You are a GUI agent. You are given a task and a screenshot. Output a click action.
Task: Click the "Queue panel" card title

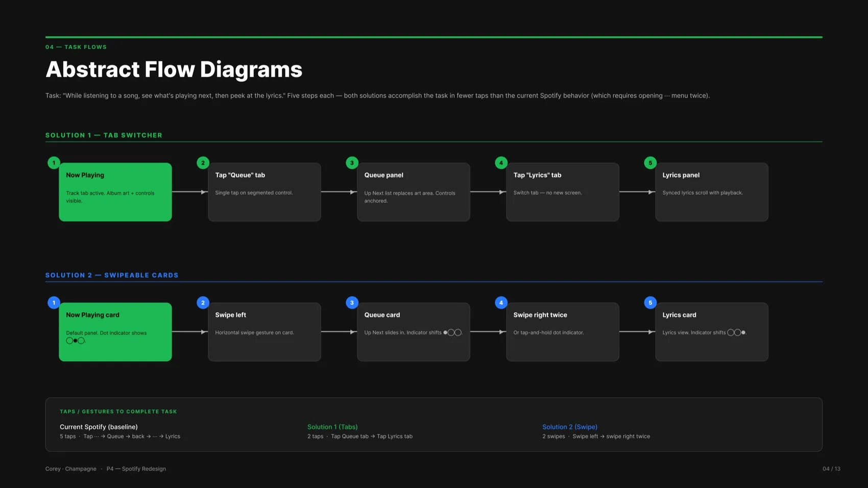click(383, 175)
